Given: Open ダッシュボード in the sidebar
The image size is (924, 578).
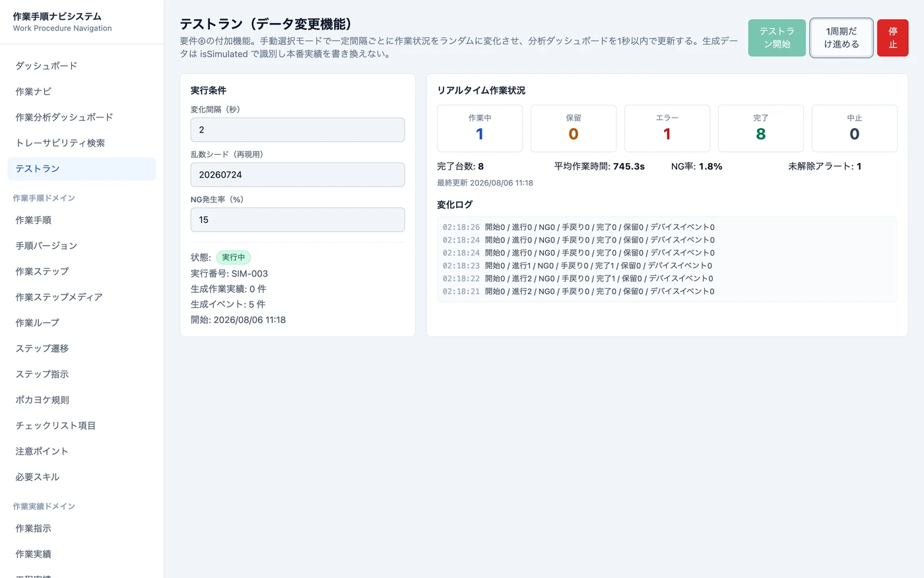Looking at the screenshot, I should 82,66.
